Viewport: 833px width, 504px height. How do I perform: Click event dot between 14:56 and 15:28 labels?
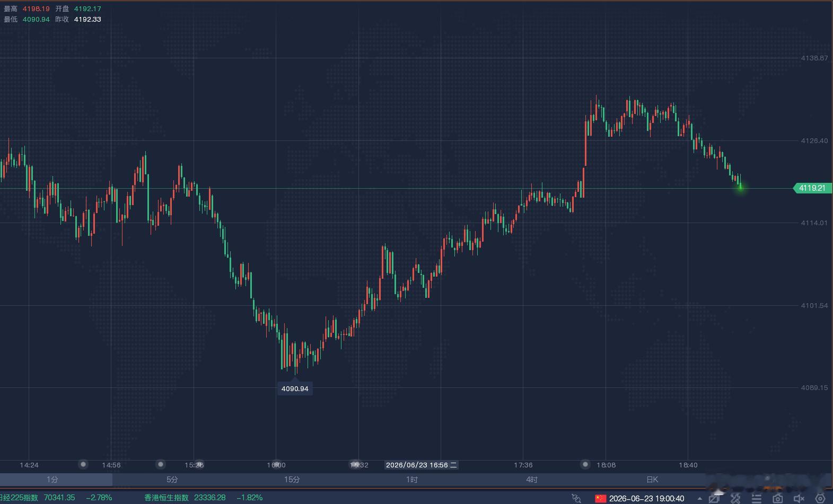pos(161,464)
